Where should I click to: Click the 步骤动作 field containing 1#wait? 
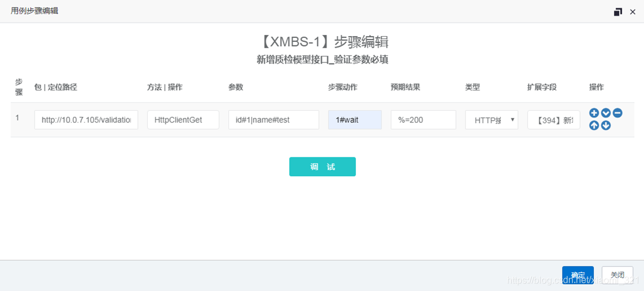point(355,120)
